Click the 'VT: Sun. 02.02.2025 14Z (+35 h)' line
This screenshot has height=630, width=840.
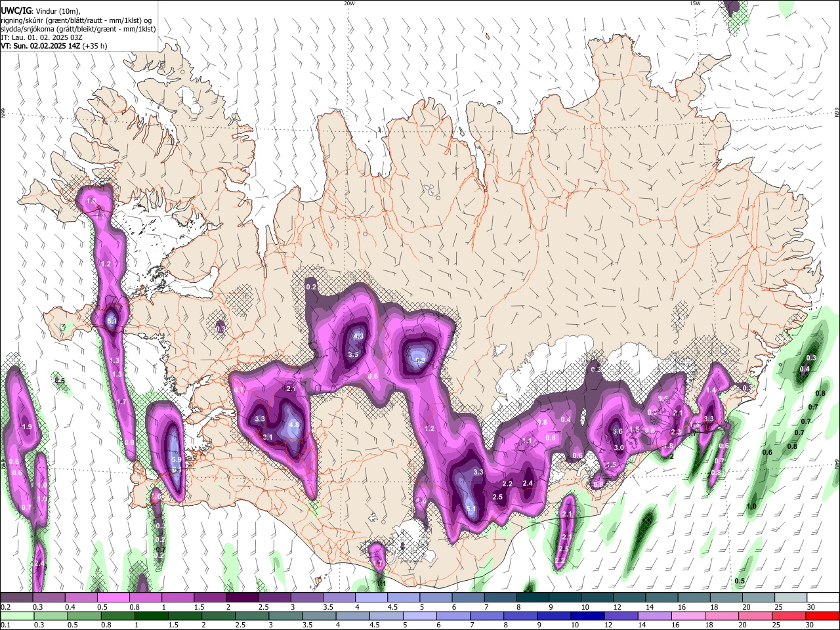[x=54, y=46]
